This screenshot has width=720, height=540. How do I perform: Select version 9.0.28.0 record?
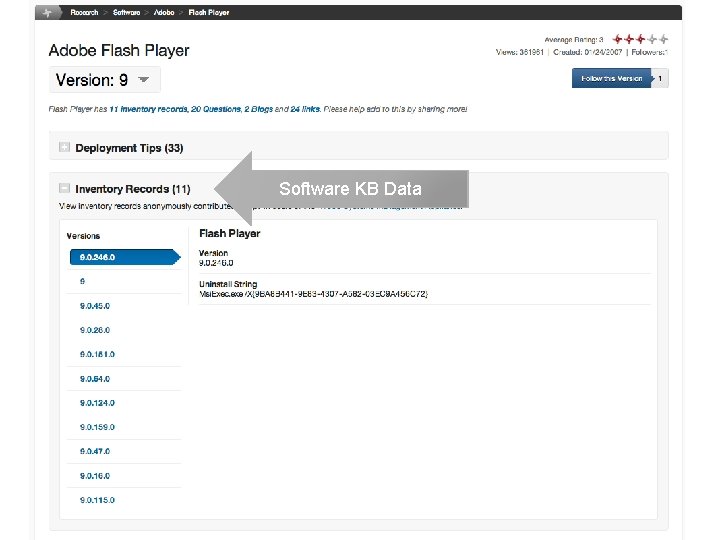[x=95, y=330]
